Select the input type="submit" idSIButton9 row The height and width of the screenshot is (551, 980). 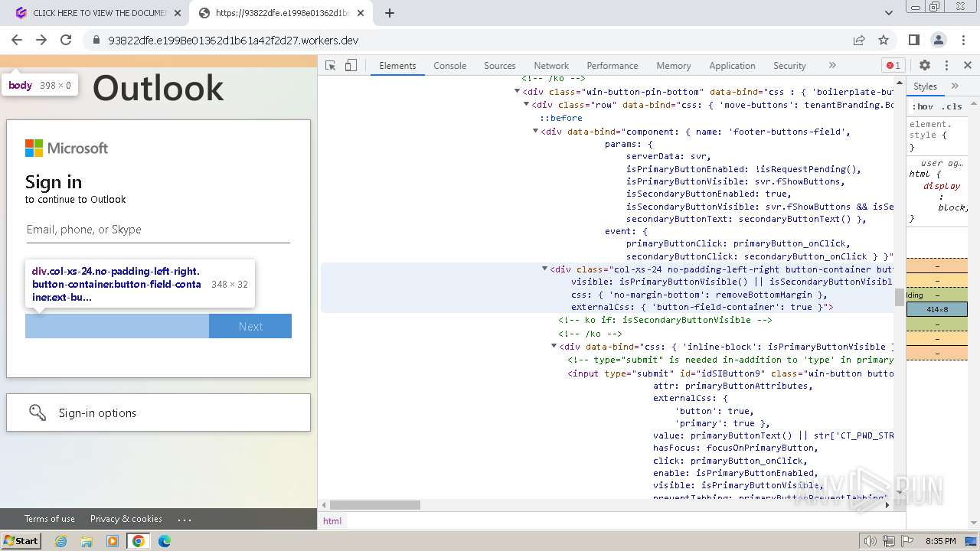pyautogui.click(x=730, y=373)
